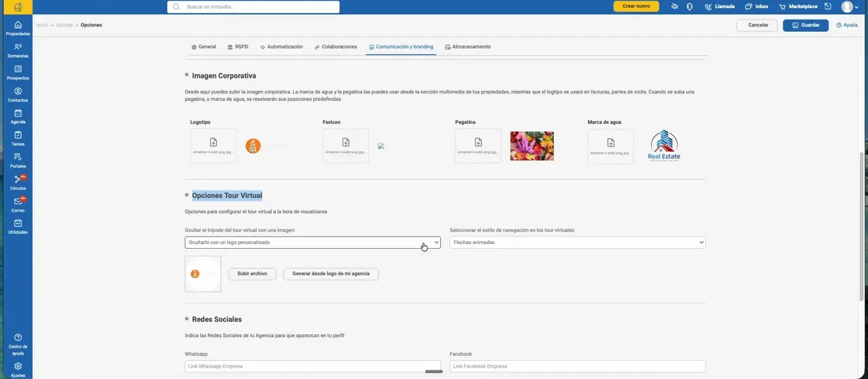Click the search magnifier icon
Image resolution: width=868 pixels, height=379 pixels.
click(176, 7)
